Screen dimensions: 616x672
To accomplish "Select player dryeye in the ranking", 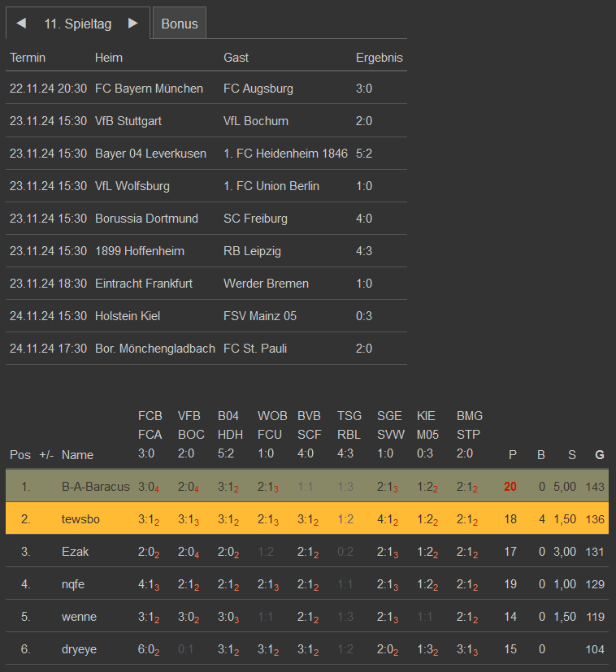I will point(80,649).
